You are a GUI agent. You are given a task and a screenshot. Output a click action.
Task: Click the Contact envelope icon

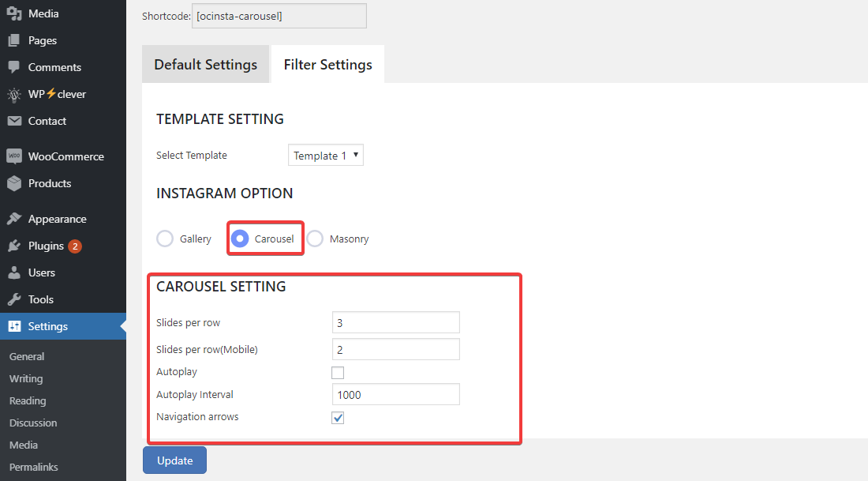tap(14, 121)
